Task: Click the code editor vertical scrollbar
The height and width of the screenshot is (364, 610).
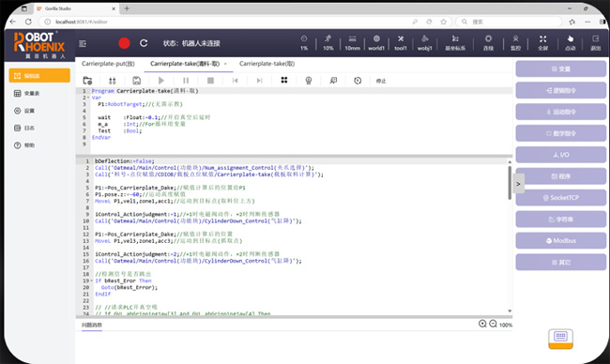Action: [510, 183]
